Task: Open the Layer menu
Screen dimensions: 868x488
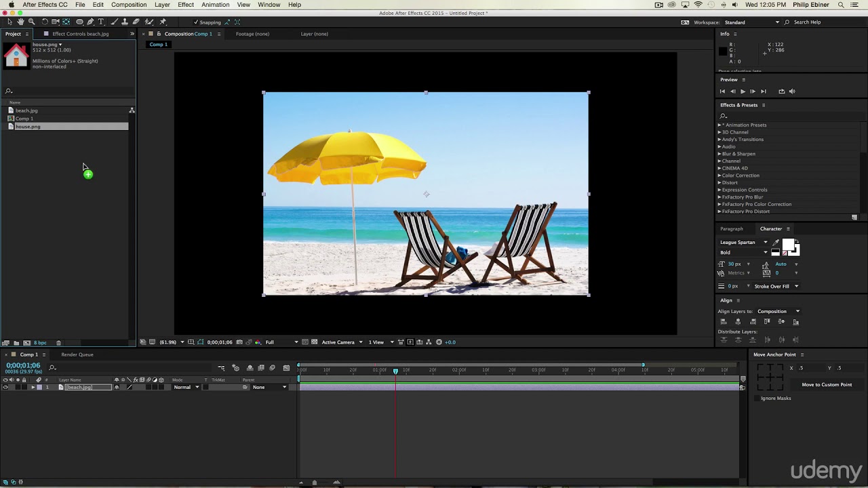Action: click(162, 5)
